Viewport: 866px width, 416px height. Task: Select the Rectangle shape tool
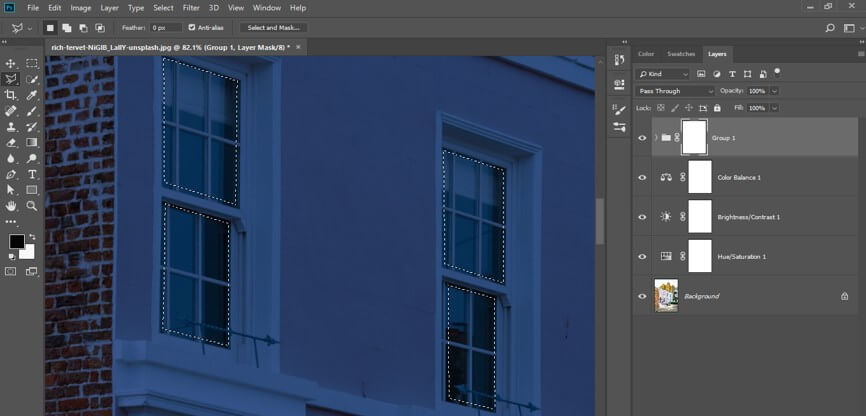pos(32,189)
